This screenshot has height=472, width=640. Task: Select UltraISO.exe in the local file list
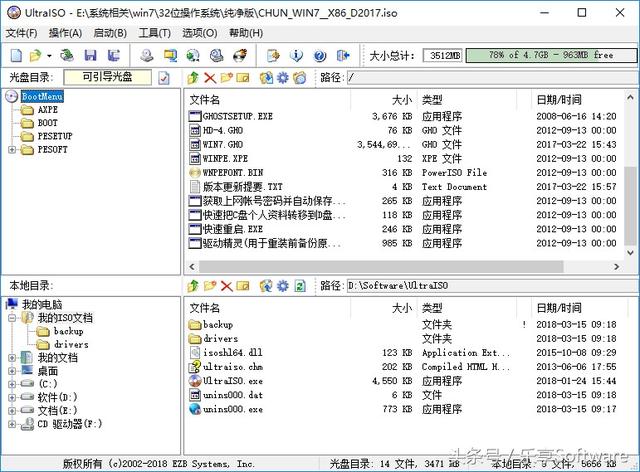(233, 381)
